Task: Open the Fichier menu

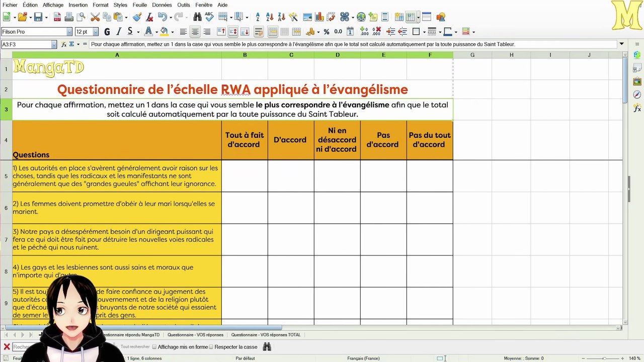Action: (10, 5)
